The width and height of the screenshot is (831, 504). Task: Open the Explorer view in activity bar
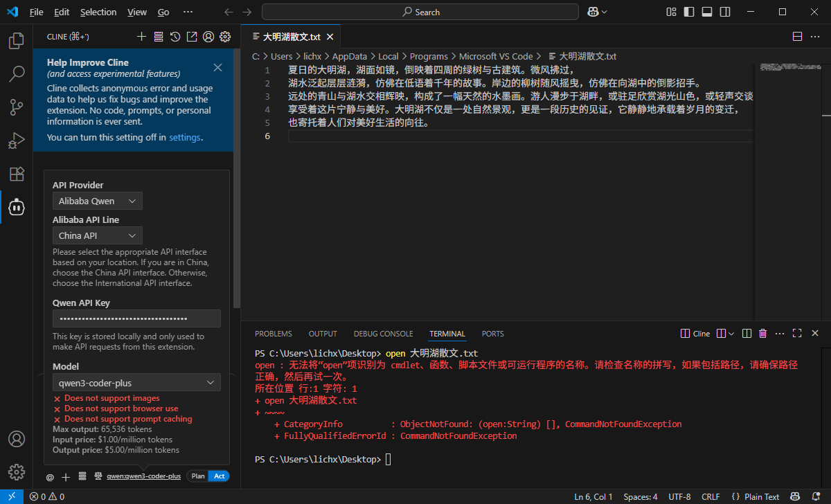click(16, 41)
